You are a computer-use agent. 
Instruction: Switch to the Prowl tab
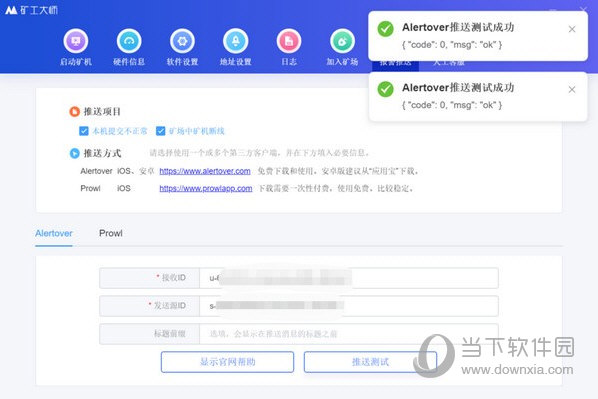click(x=111, y=233)
